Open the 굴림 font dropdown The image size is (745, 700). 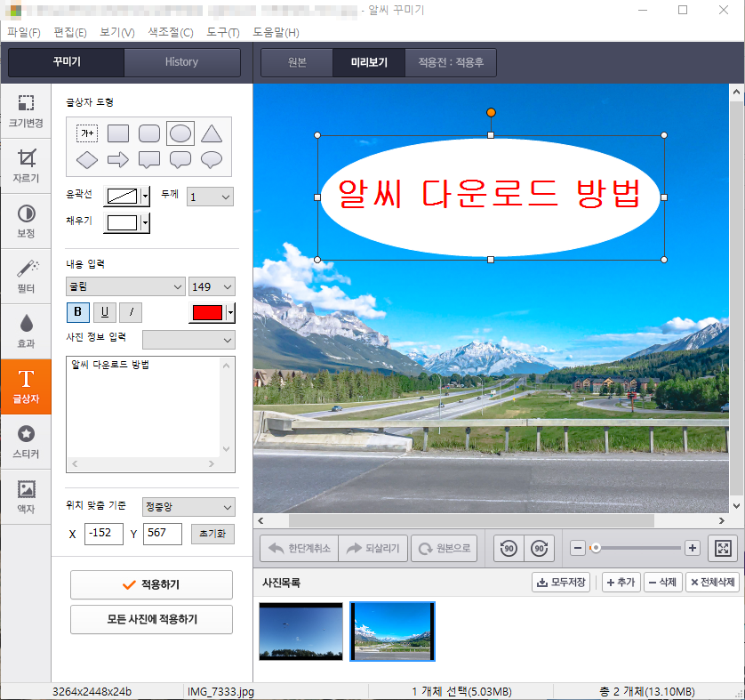coord(125,286)
